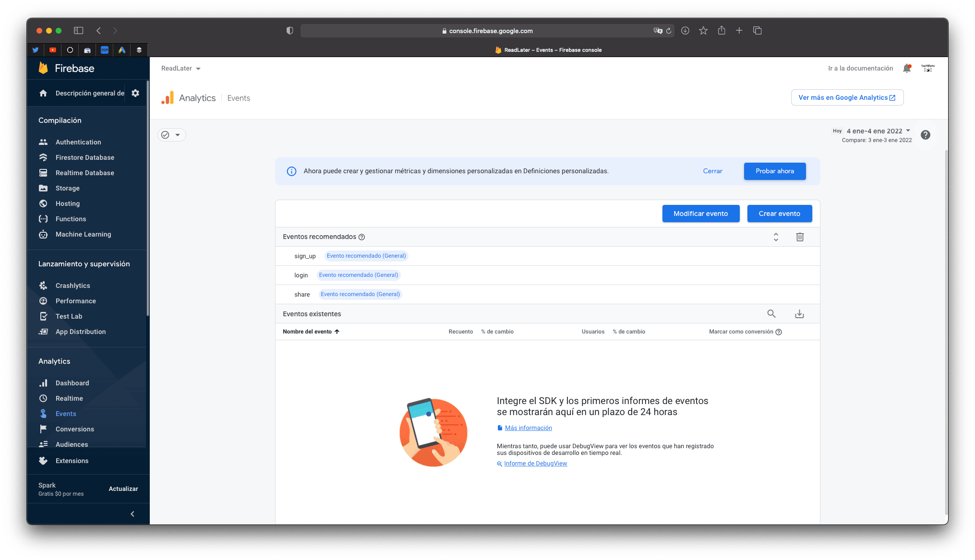Open Test Lab
This screenshot has width=975, height=560.
click(x=69, y=316)
